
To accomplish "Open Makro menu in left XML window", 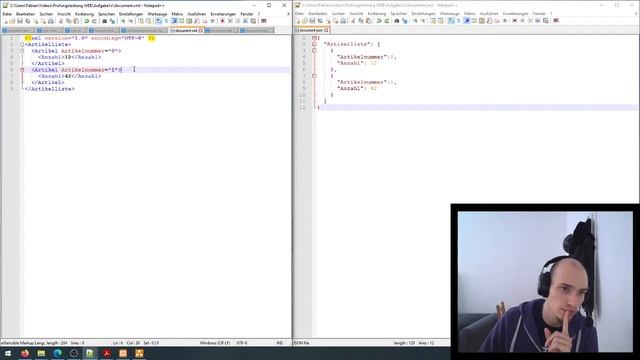I will point(177,14).
